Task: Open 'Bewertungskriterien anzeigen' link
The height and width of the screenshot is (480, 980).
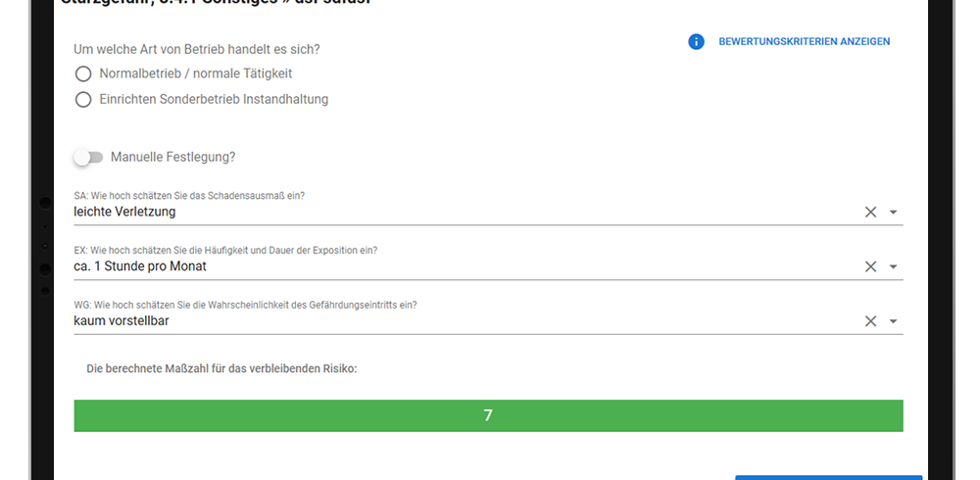Action: pyautogui.click(x=804, y=42)
